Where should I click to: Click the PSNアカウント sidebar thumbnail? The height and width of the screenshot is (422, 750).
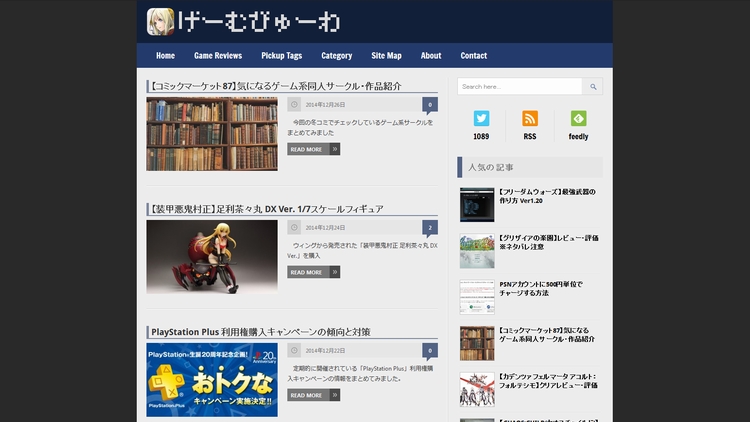click(477, 297)
